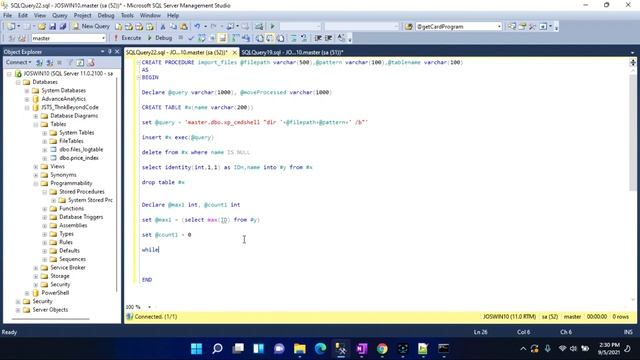Click the Increase Indent icon
This screenshot has width=640, height=360.
tap(329, 38)
